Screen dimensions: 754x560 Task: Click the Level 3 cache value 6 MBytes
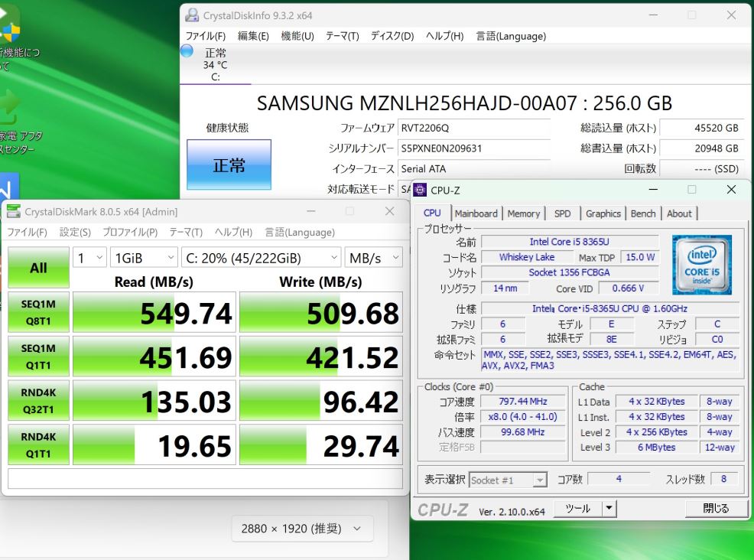point(657,448)
